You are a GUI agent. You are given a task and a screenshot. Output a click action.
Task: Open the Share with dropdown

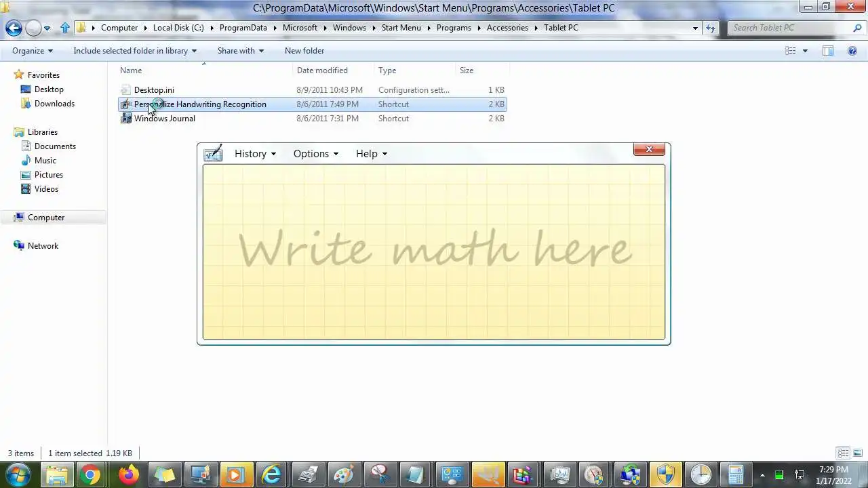(x=240, y=51)
